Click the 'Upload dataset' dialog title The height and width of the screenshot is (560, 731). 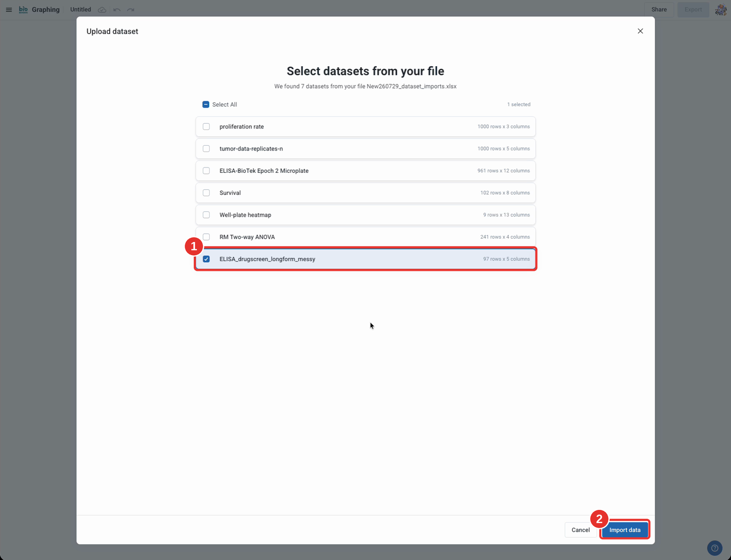coord(112,31)
